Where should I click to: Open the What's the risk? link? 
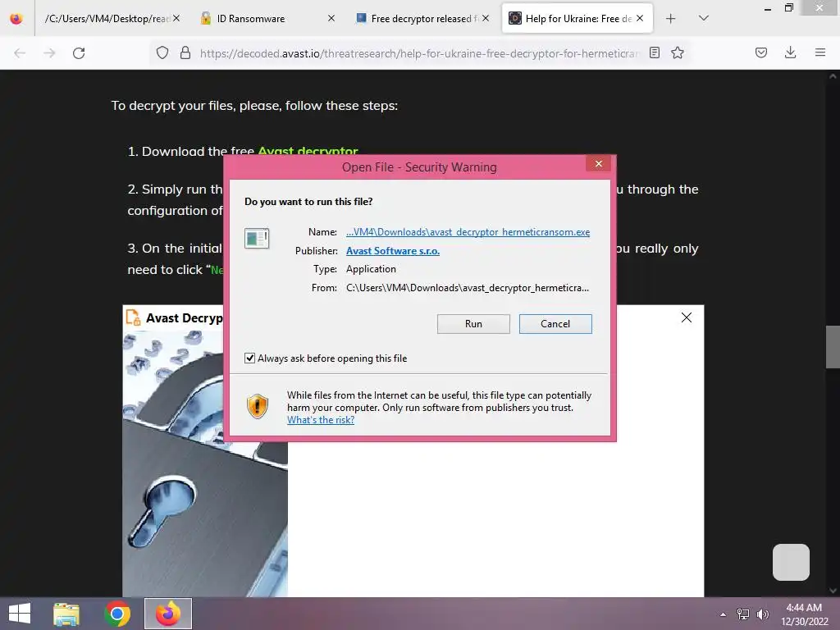(x=321, y=420)
